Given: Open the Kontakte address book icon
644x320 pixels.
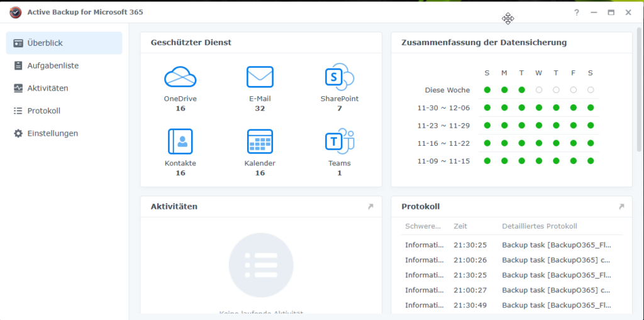Looking at the screenshot, I should point(180,141).
